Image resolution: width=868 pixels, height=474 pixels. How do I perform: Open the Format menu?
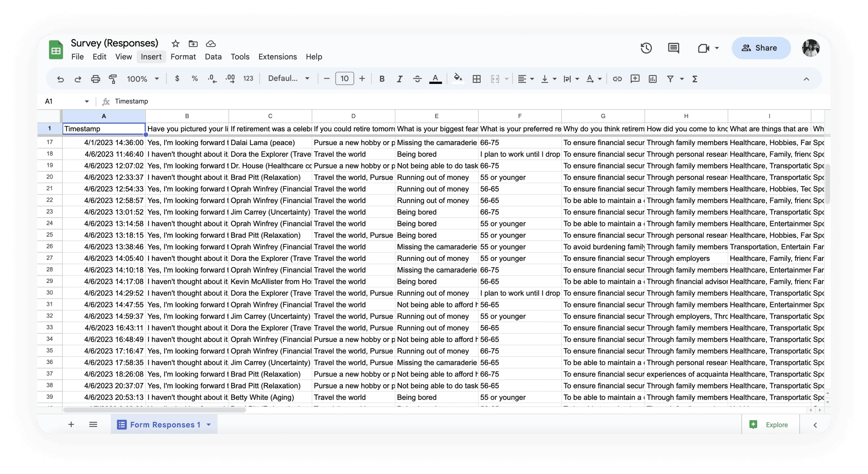point(183,57)
